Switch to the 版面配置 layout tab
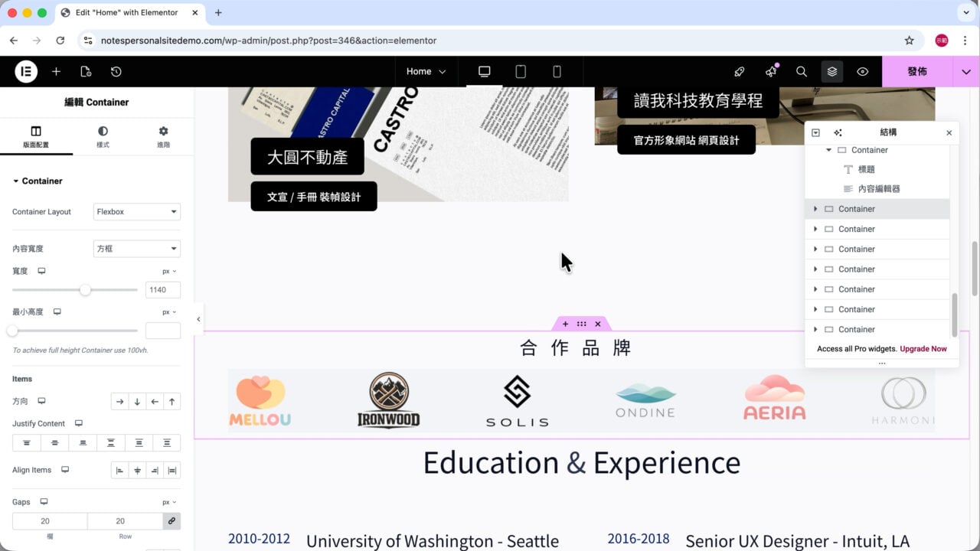Viewport: 980px width, 551px height. pyautogui.click(x=36, y=137)
